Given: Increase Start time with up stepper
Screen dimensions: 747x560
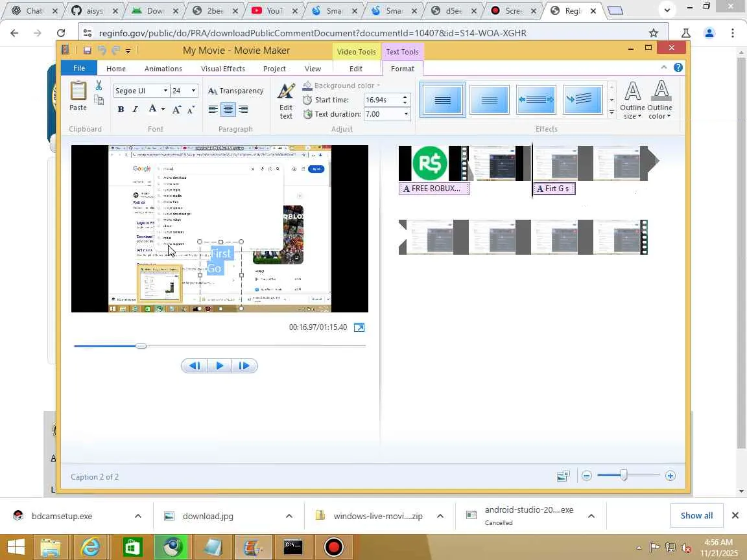Looking at the screenshot, I should [x=405, y=97].
